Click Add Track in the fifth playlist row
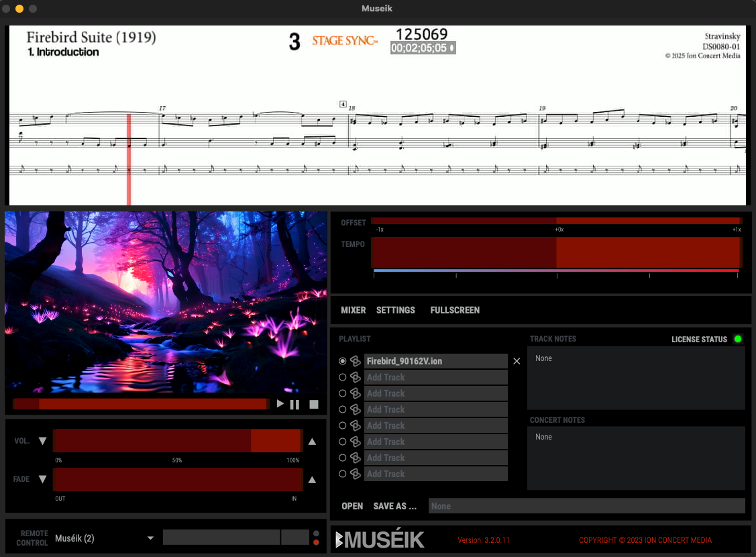 (436, 425)
